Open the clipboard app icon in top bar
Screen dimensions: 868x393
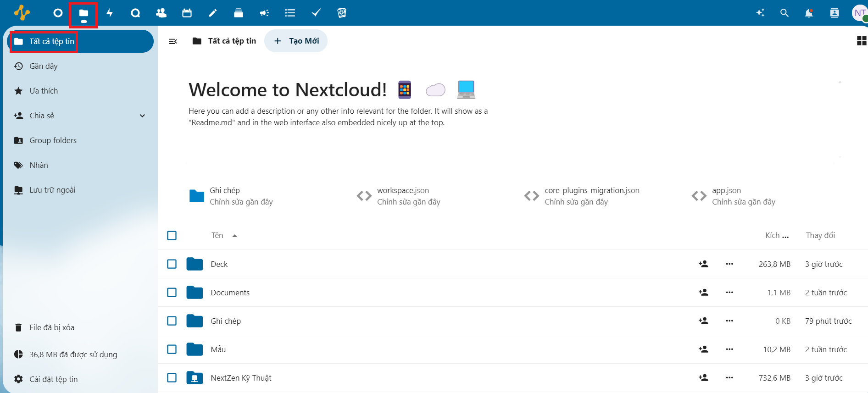pos(342,13)
